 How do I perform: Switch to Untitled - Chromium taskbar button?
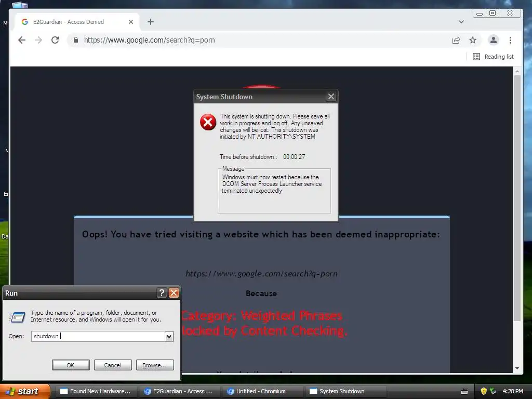click(x=263, y=391)
